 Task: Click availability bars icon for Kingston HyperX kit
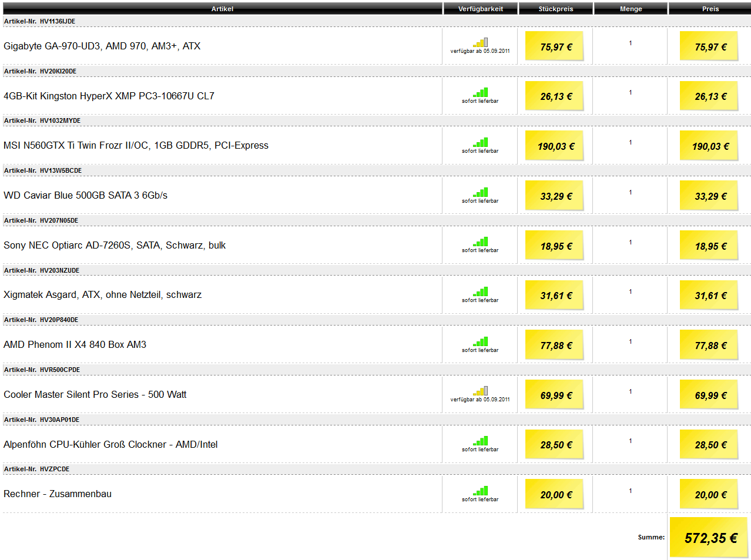(481, 92)
